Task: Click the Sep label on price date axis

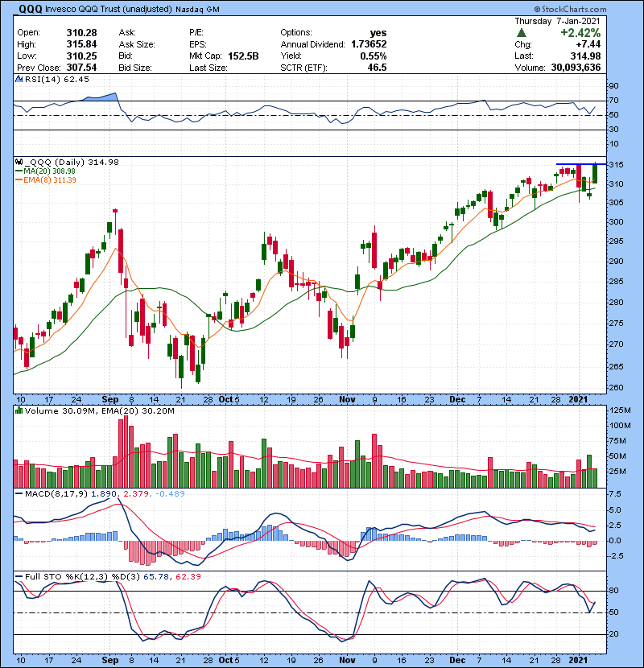Action: pyautogui.click(x=110, y=400)
